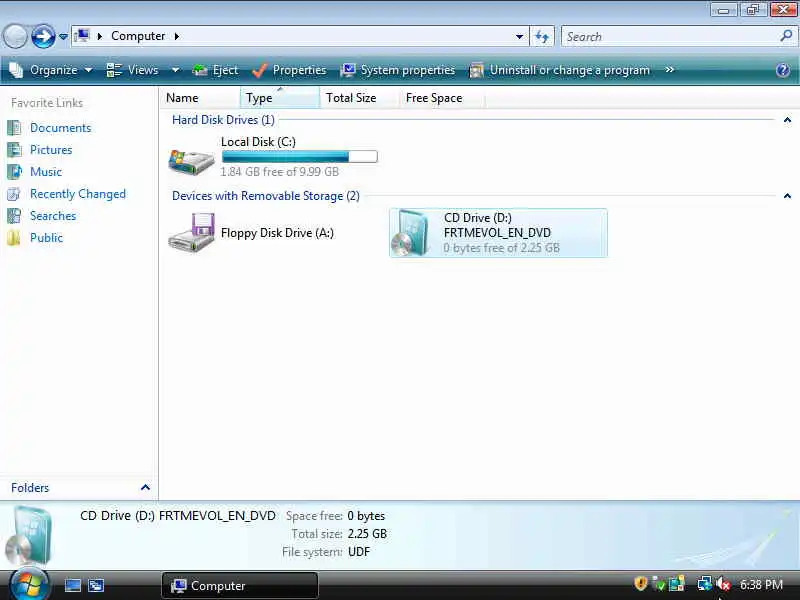Click the C: drive usage bar
800x600 pixels.
click(x=299, y=157)
